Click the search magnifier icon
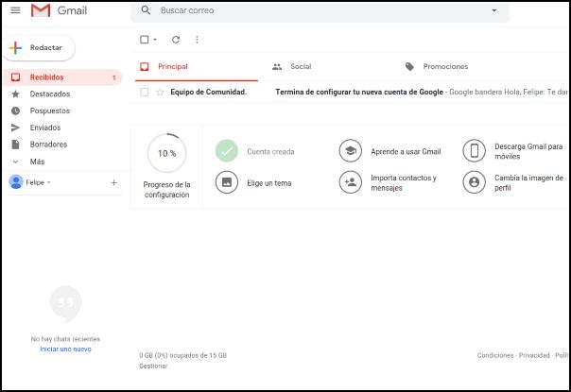 [x=146, y=10]
